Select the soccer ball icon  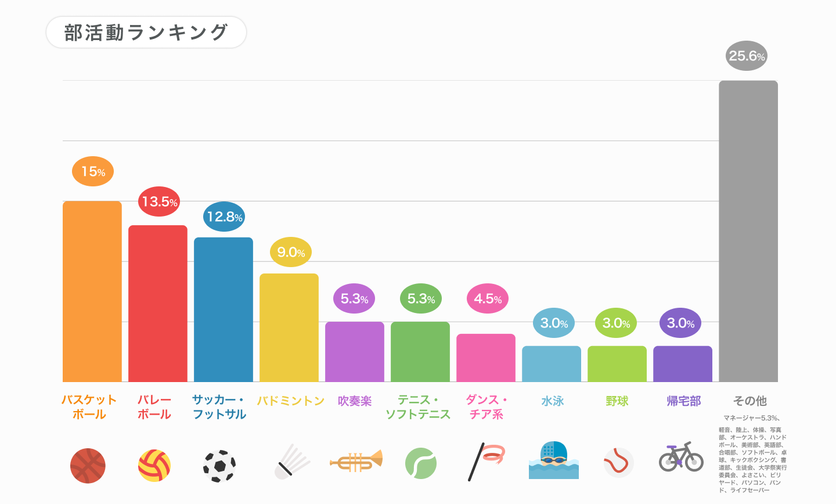click(219, 465)
